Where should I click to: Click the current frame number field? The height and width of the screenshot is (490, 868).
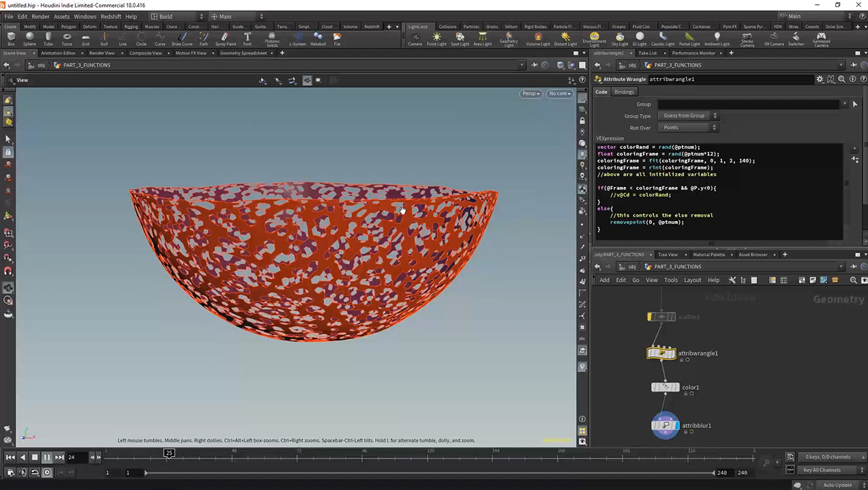[76, 457]
